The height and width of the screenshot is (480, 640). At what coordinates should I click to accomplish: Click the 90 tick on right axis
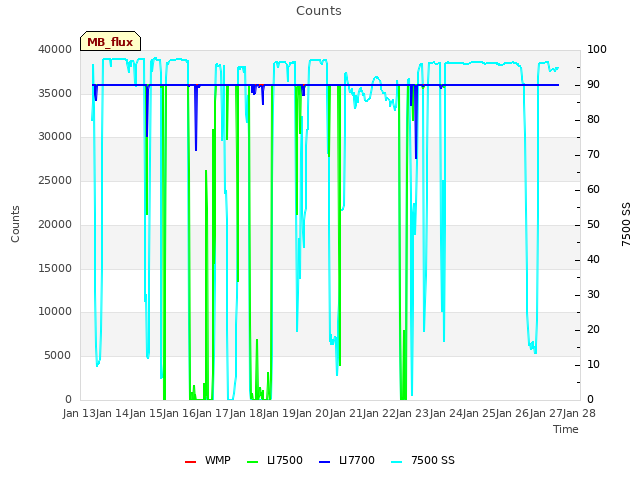593,84
